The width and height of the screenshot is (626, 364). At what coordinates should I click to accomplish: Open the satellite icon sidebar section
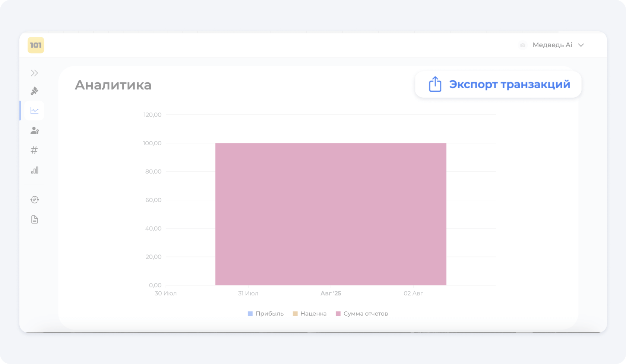tap(34, 91)
